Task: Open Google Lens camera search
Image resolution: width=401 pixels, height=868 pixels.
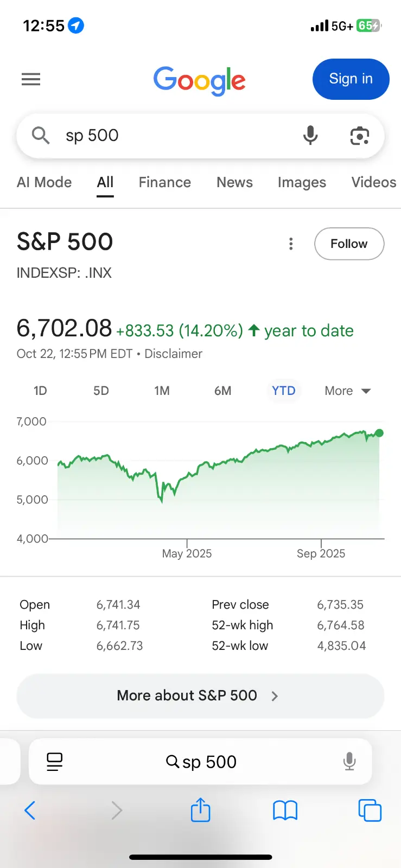Action: pos(359,136)
